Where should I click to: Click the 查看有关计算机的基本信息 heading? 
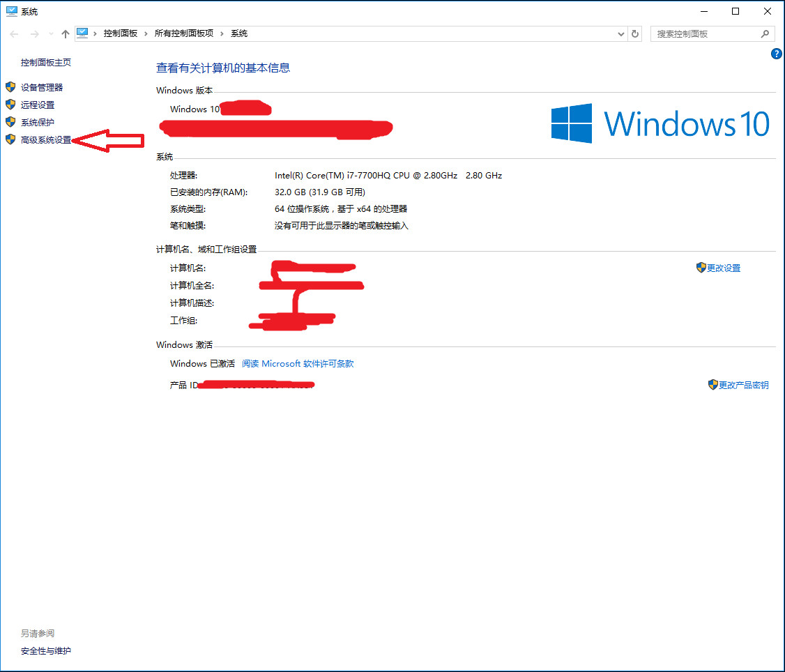click(223, 68)
